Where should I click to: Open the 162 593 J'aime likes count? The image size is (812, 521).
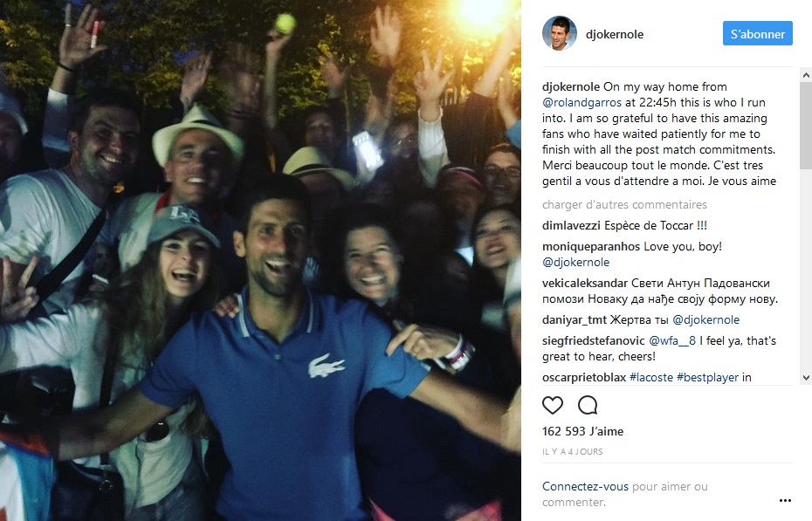[582, 431]
